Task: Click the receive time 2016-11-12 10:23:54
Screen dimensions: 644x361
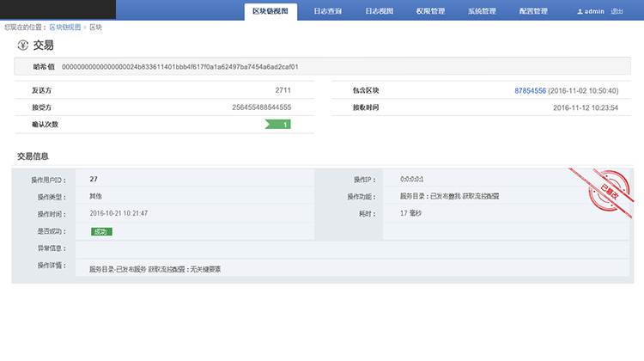Action: coord(586,107)
